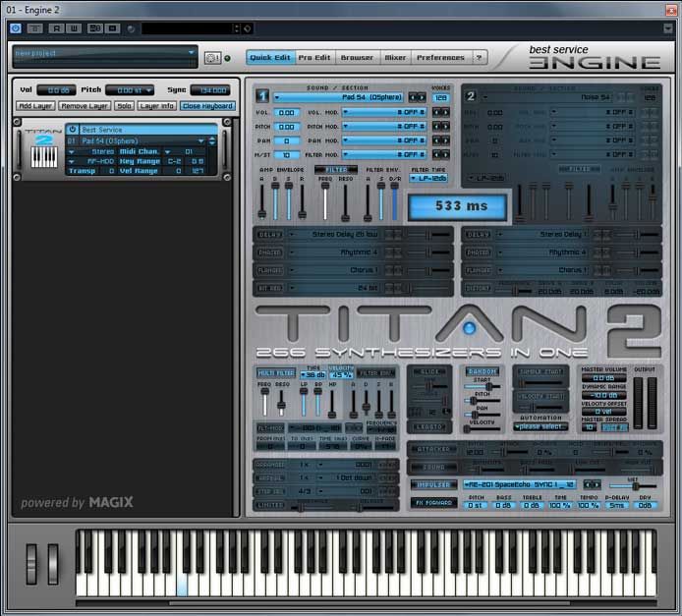Toggle section 1 FILTER on/off button
682x616 pixels.
click(336, 170)
